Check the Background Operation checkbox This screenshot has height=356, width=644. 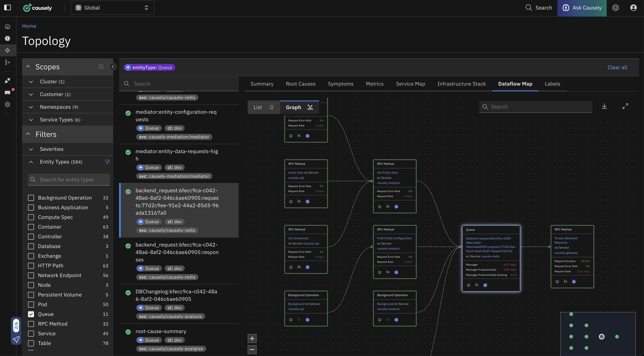pos(31,198)
